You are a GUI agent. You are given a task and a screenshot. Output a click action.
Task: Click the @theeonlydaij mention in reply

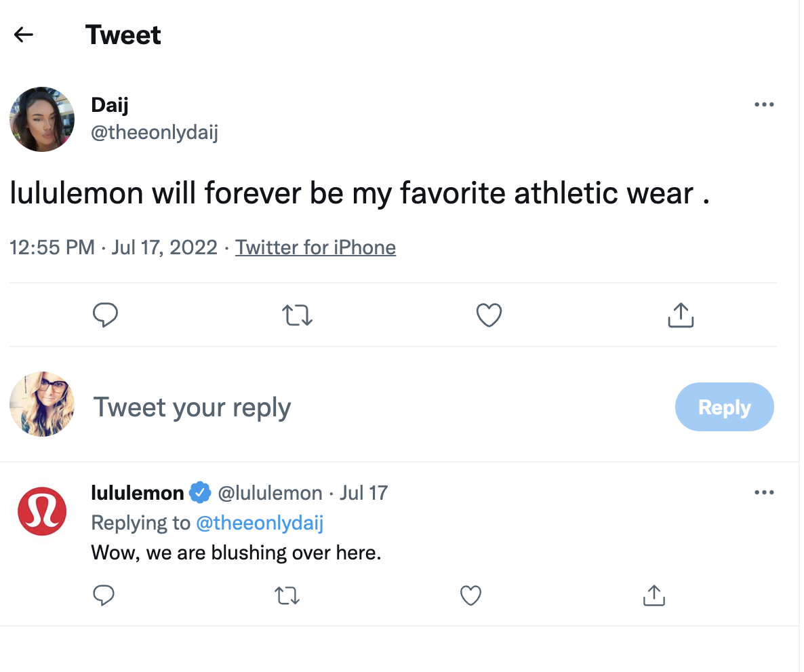(259, 523)
